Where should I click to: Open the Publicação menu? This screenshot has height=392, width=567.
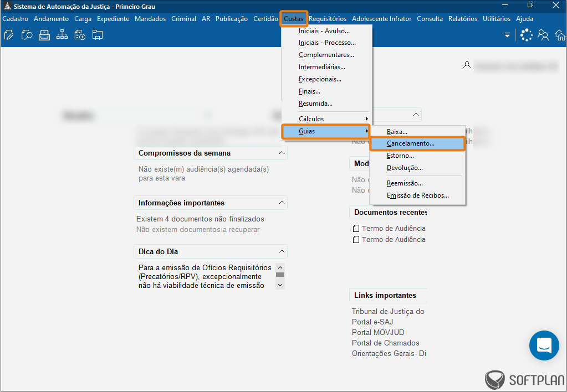click(232, 19)
